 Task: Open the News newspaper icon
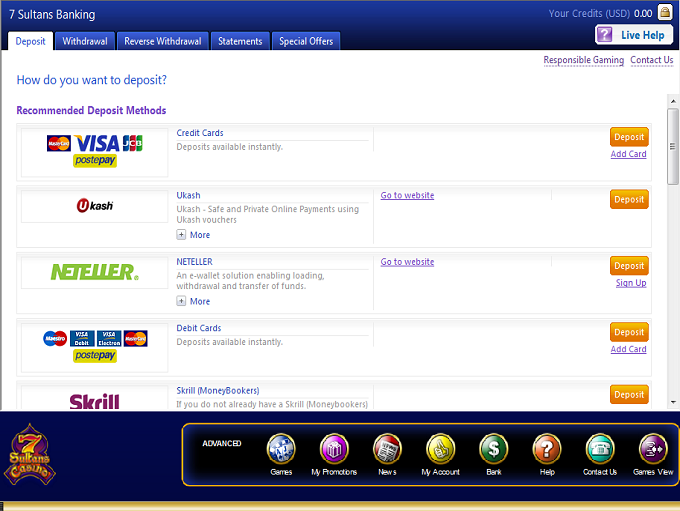click(x=387, y=449)
